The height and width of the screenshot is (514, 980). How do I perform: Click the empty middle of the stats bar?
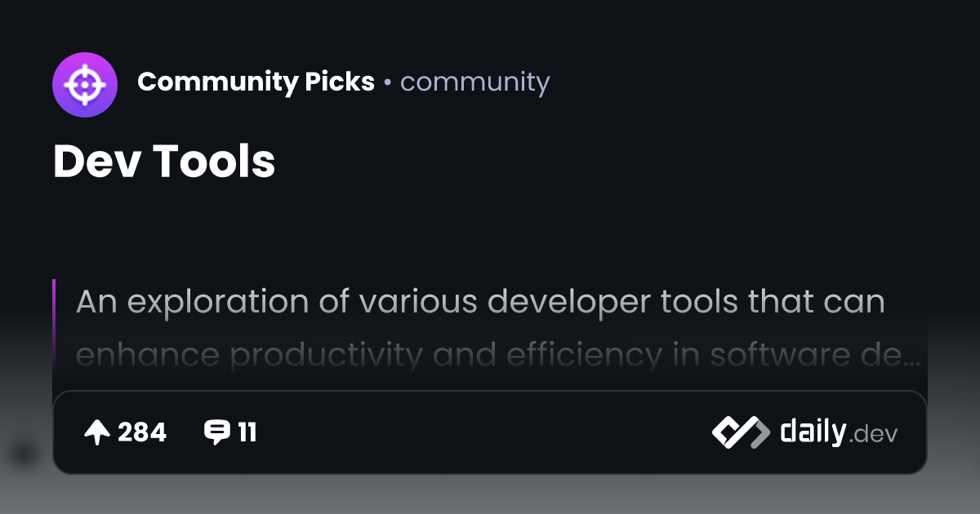(482, 432)
